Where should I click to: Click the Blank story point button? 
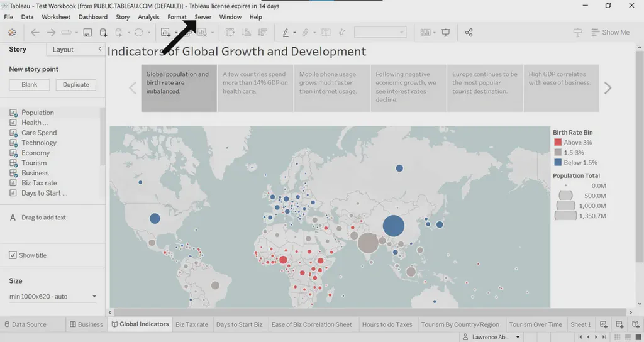(x=29, y=85)
